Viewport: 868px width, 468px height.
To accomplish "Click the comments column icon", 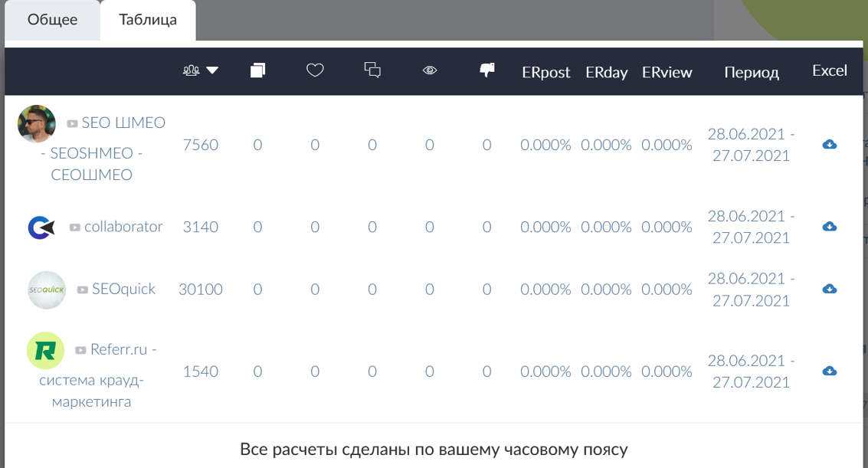I will tap(372, 70).
